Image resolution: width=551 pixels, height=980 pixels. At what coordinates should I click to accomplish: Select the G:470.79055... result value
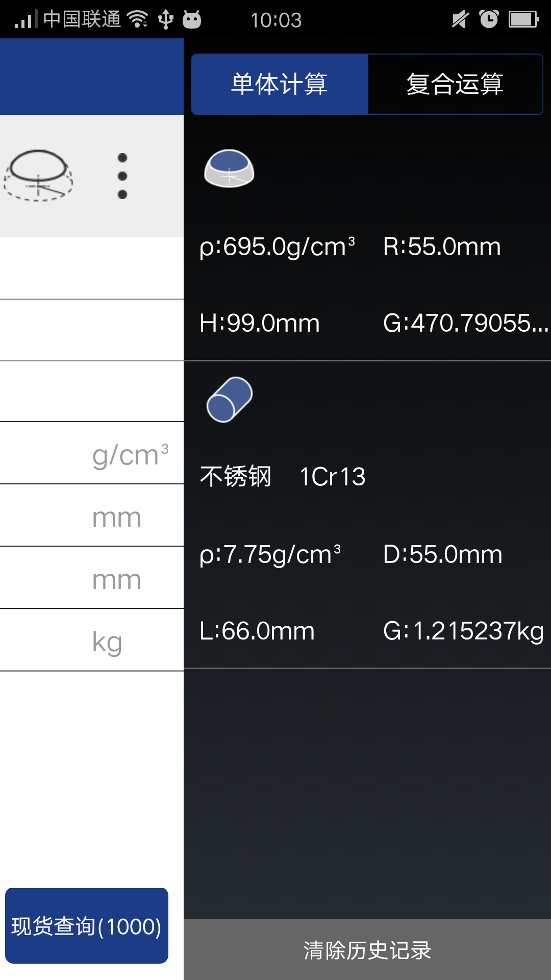pos(466,323)
